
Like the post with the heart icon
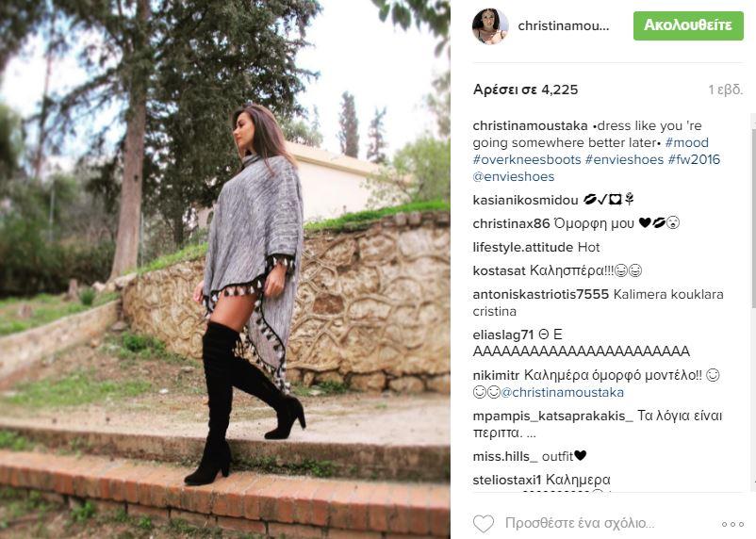point(484,524)
